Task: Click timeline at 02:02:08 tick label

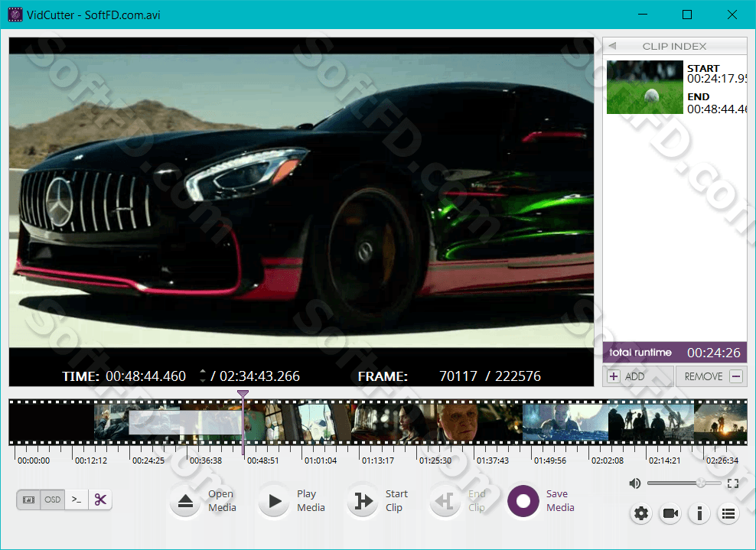Action: click(x=607, y=461)
